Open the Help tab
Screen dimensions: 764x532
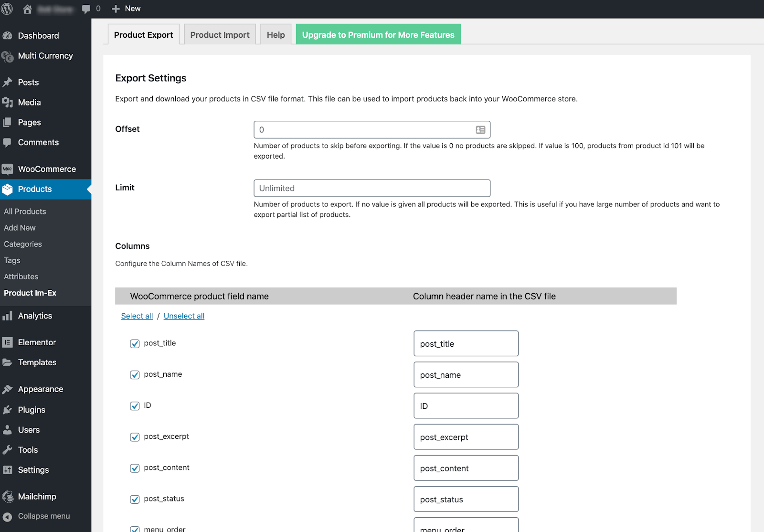(x=276, y=35)
